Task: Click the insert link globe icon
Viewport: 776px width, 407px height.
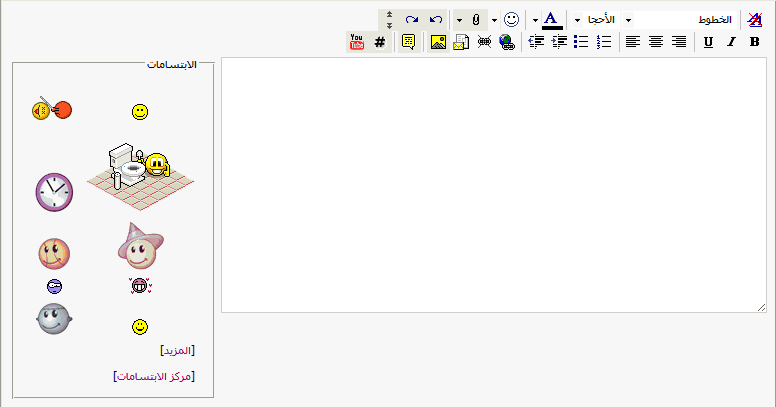Action: coord(507,42)
